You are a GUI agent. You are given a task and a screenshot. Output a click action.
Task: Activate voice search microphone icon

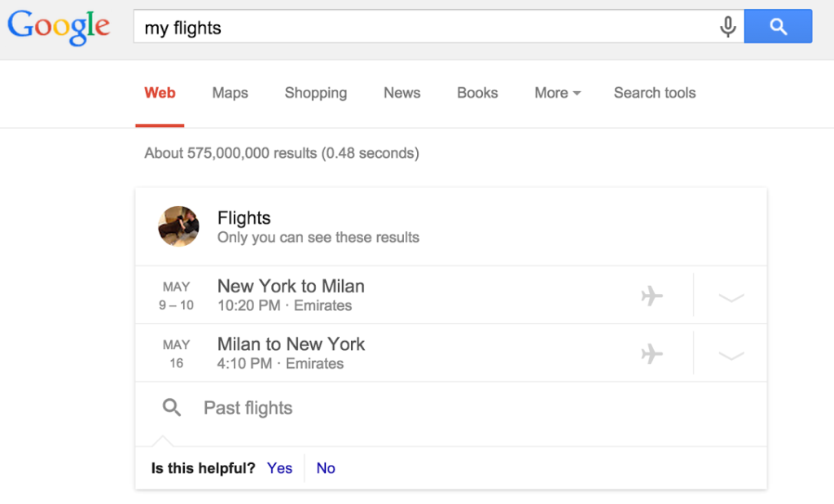pyautogui.click(x=727, y=27)
